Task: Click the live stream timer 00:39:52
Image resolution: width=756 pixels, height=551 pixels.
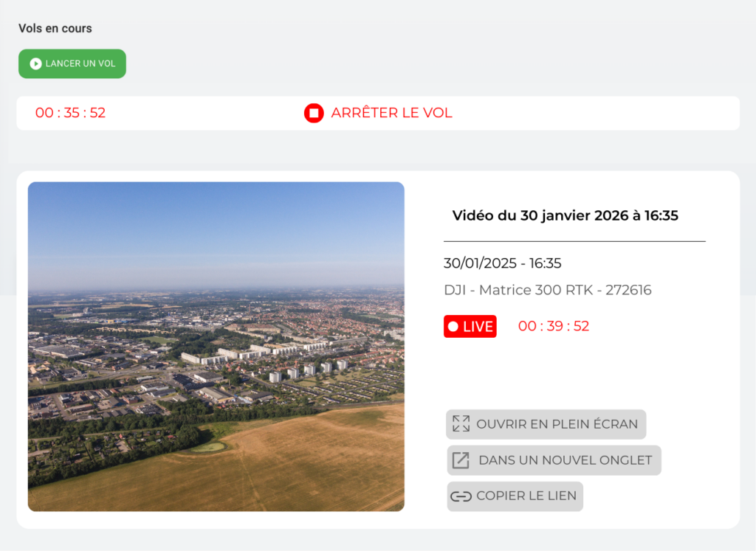Action: click(x=553, y=326)
